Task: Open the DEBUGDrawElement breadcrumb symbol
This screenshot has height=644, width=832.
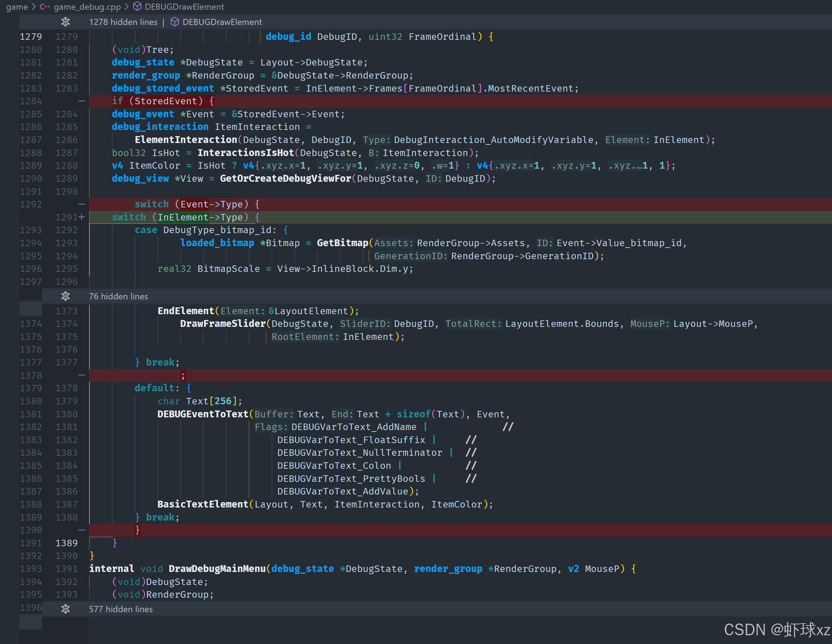Action: (x=184, y=7)
